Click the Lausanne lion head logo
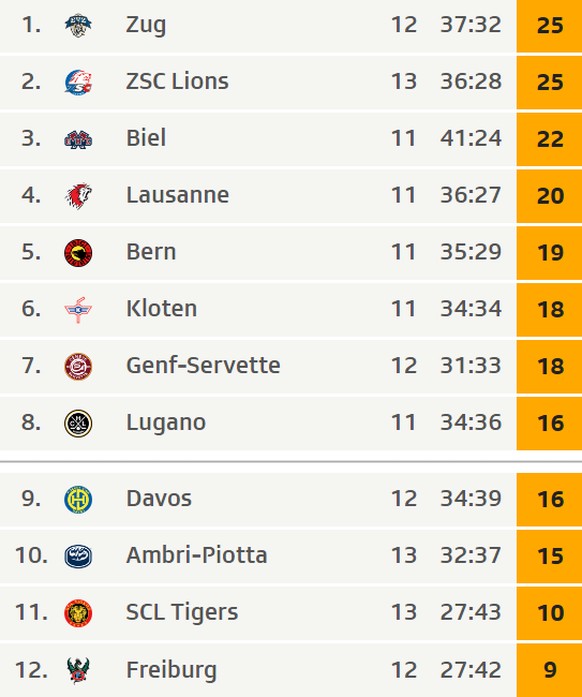 (78, 196)
